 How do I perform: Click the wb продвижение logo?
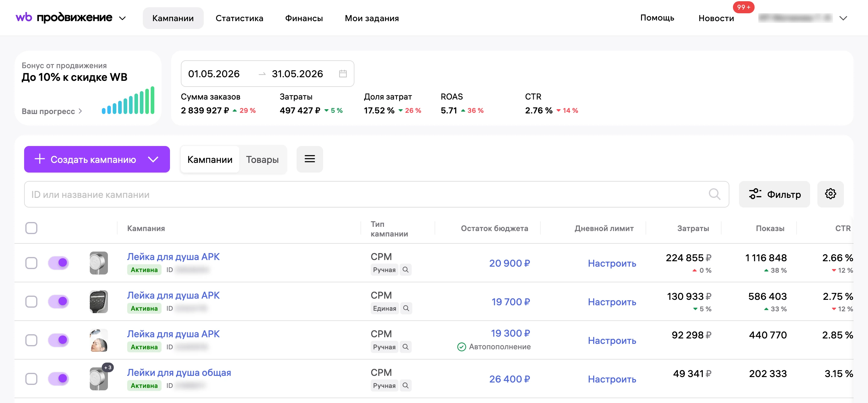click(x=64, y=17)
